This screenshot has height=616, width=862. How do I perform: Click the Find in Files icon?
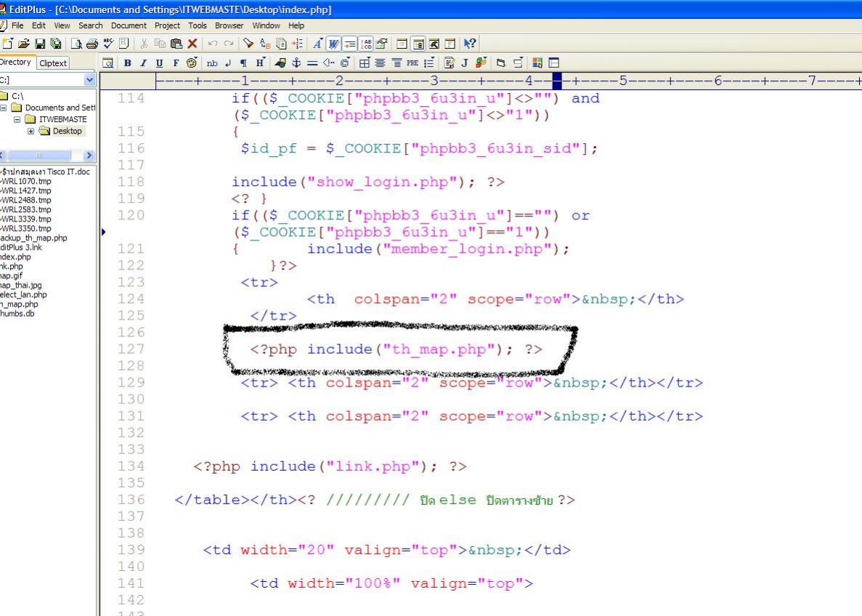tap(281, 44)
